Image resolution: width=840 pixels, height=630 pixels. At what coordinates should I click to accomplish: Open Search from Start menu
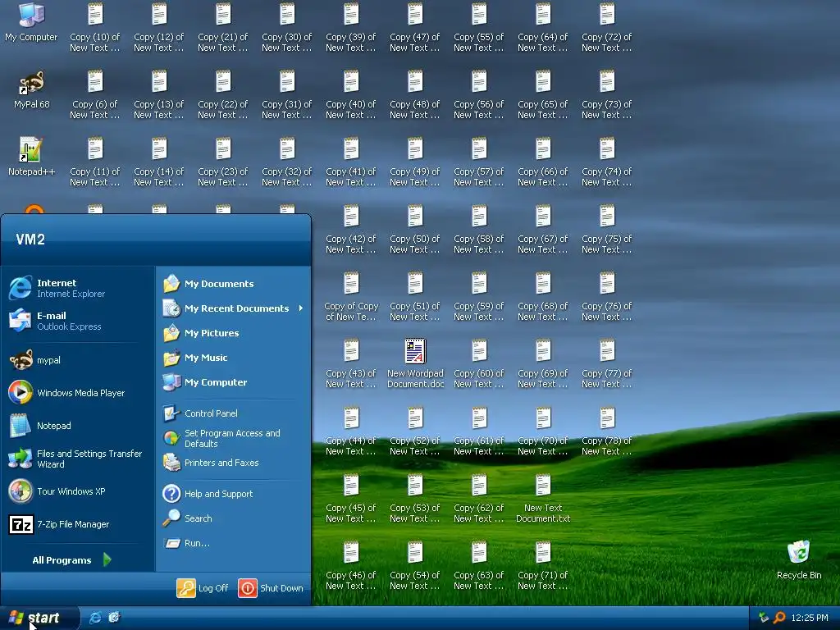[234, 518]
